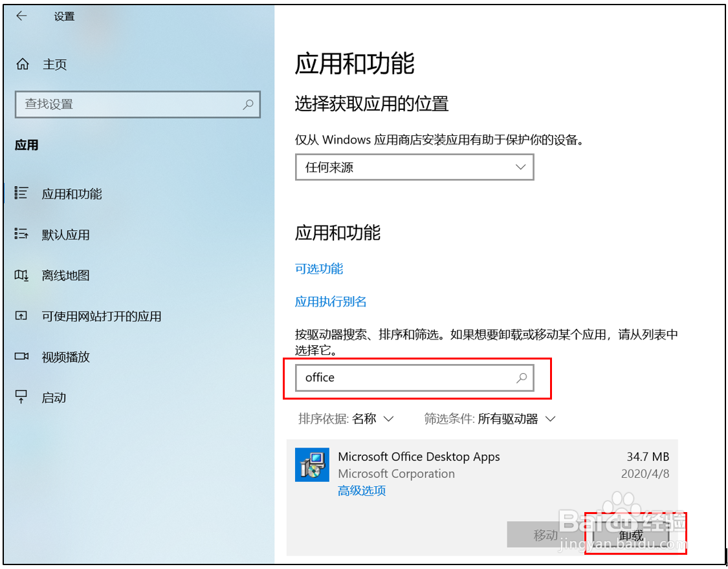The width and height of the screenshot is (728, 569).
Task: Open the 默认应用 section
Action: pyautogui.click(x=65, y=235)
